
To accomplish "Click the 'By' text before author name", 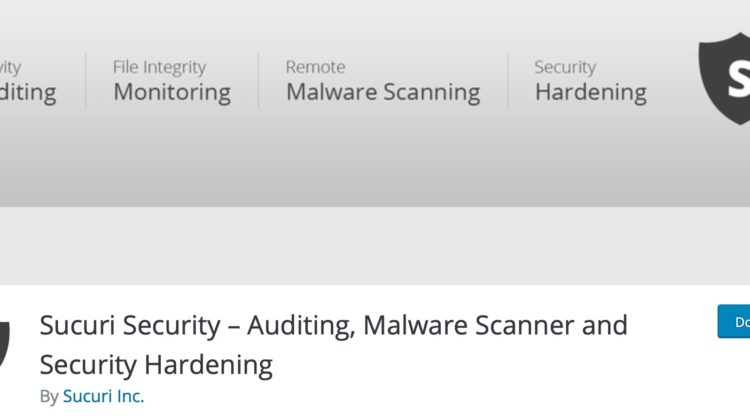I will [49, 396].
